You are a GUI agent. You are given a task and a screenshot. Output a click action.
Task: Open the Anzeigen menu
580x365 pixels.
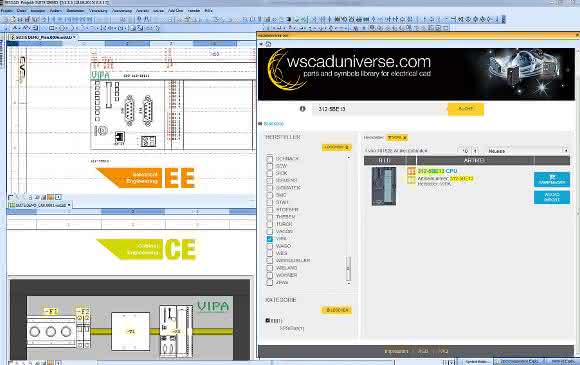click(x=37, y=11)
